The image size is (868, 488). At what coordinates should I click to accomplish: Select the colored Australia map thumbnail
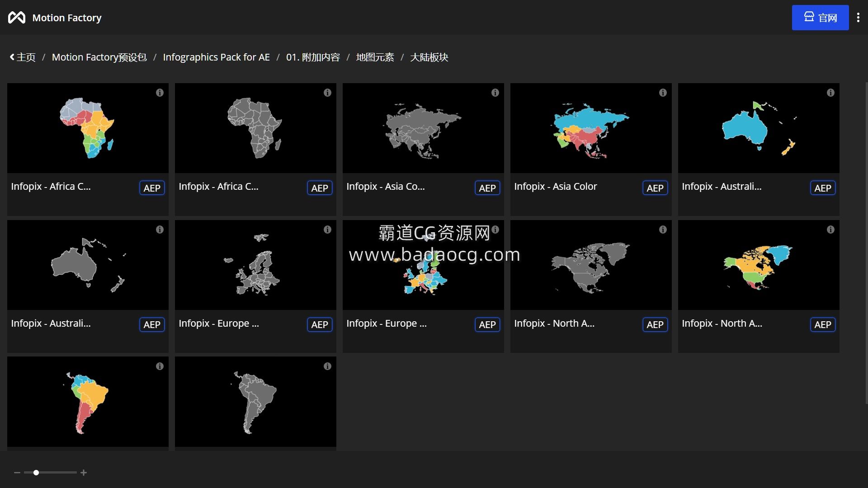759,128
